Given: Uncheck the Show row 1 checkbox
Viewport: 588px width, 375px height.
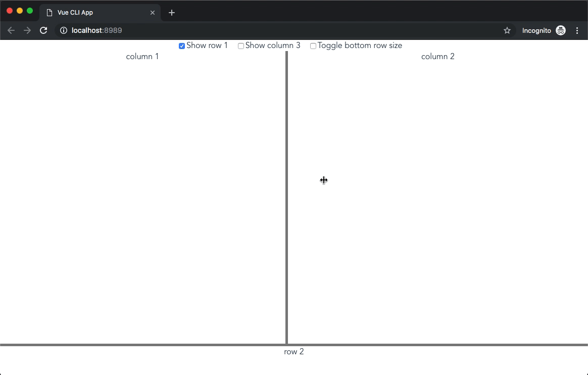Looking at the screenshot, I should (182, 45).
